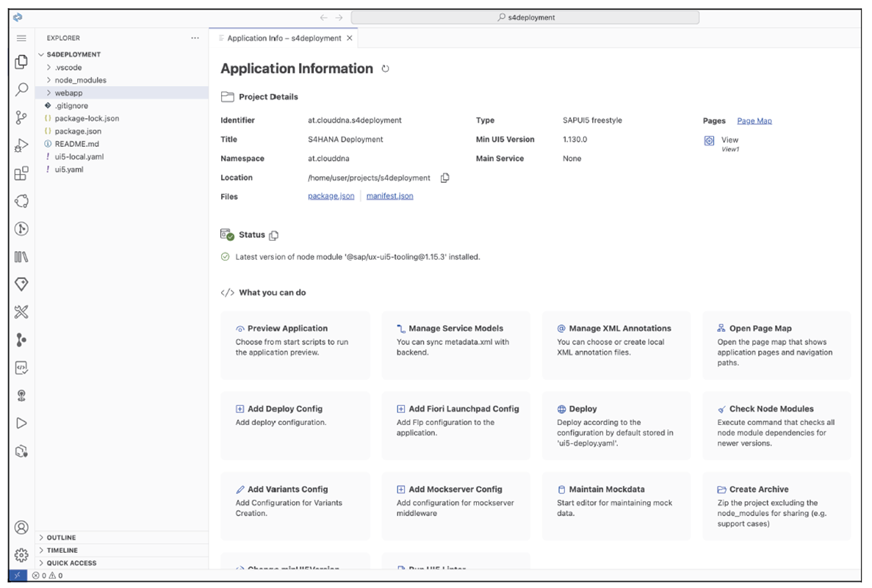Click the manifest.json link
872x588 pixels.
[390, 196]
